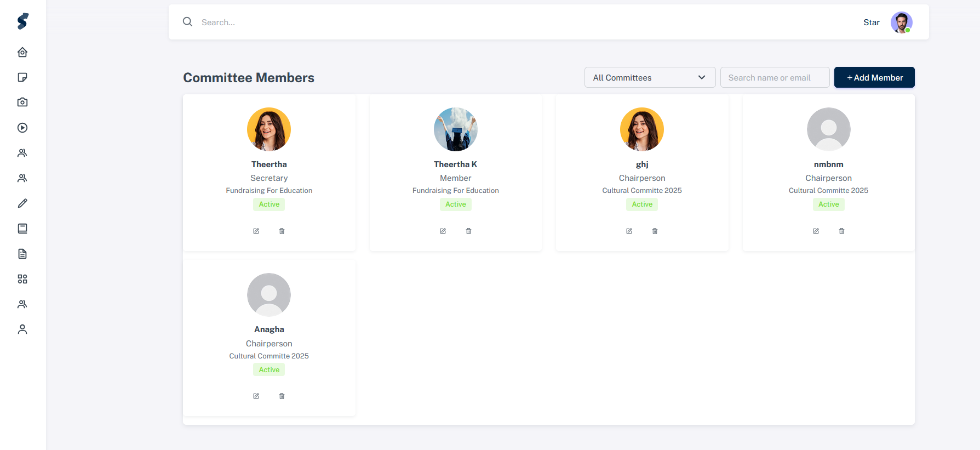Click the name Anagha

[269, 329]
